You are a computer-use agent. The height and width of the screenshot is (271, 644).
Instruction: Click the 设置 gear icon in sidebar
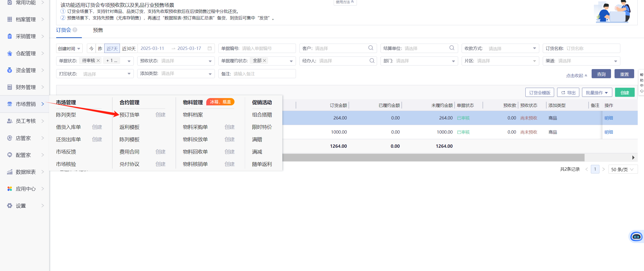pos(10,206)
